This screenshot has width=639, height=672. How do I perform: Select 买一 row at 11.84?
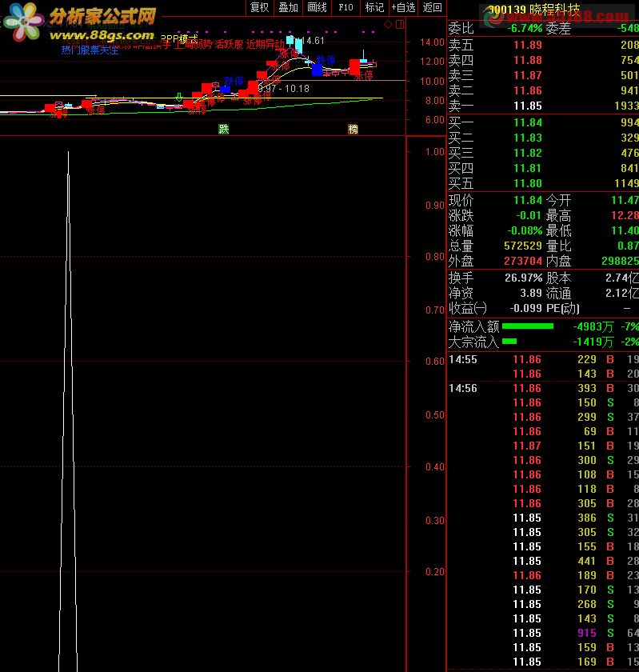[542, 122]
